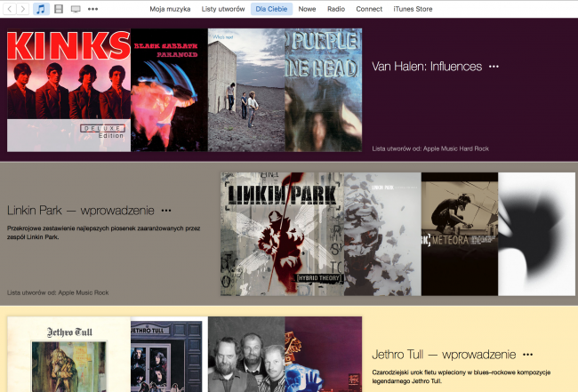The image size is (578, 392).
Task: Open Lista utworów od: Apple Music Rock
Action: pos(58,292)
